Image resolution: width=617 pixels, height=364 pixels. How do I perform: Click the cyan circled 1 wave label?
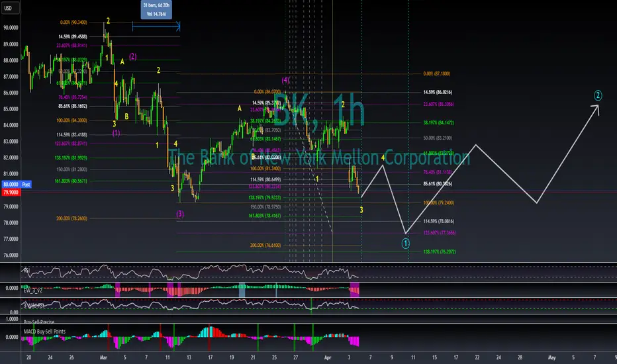(406, 244)
